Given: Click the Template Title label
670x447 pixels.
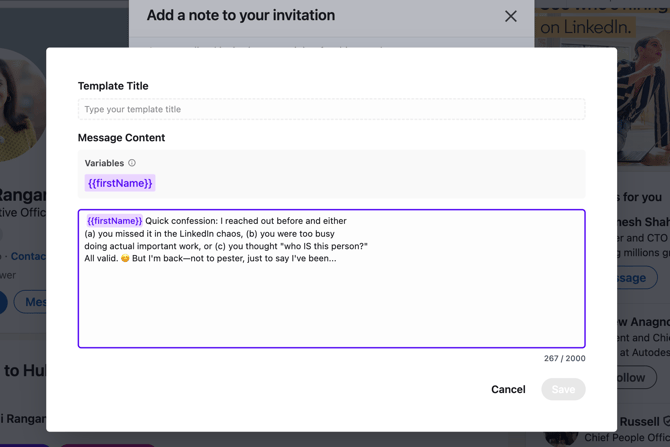Looking at the screenshot, I should pos(113,86).
